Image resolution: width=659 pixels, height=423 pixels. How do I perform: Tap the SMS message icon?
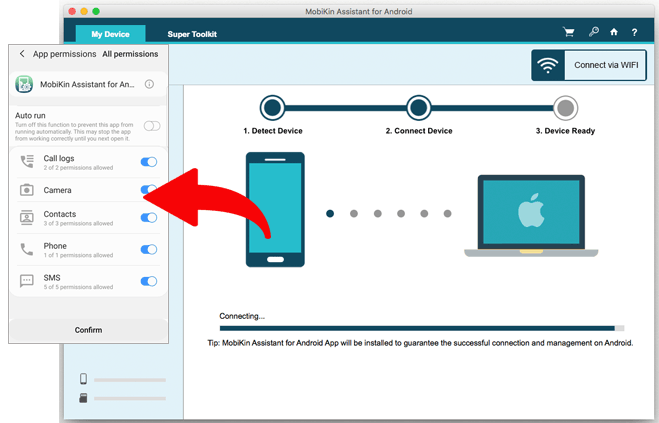27,281
